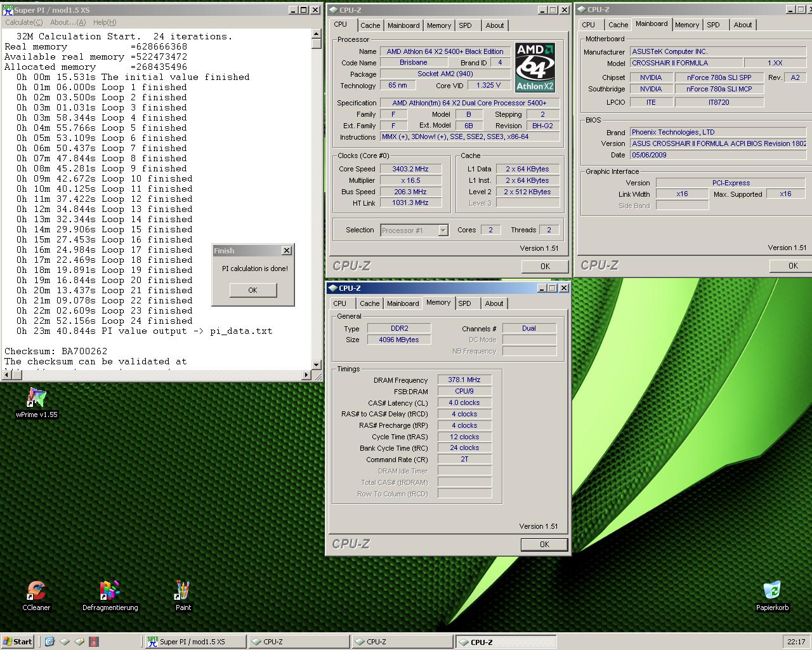Image resolution: width=812 pixels, height=650 pixels.
Task: Open About tab in the Mainboard CPU-Z window
Action: coord(743,25)
